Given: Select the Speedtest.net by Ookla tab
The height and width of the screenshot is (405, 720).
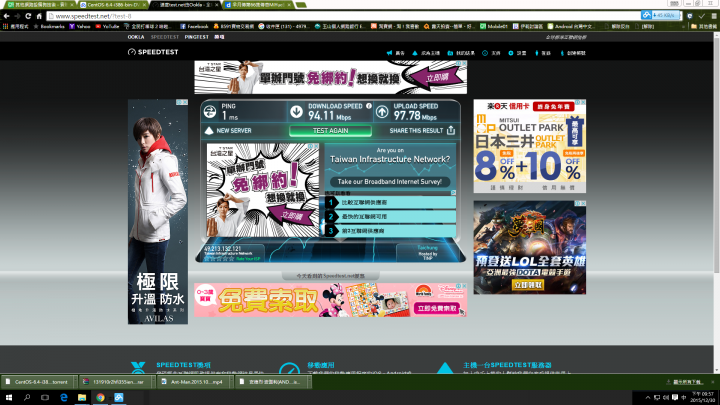Looking at the screenshot, I should [186, 5].
